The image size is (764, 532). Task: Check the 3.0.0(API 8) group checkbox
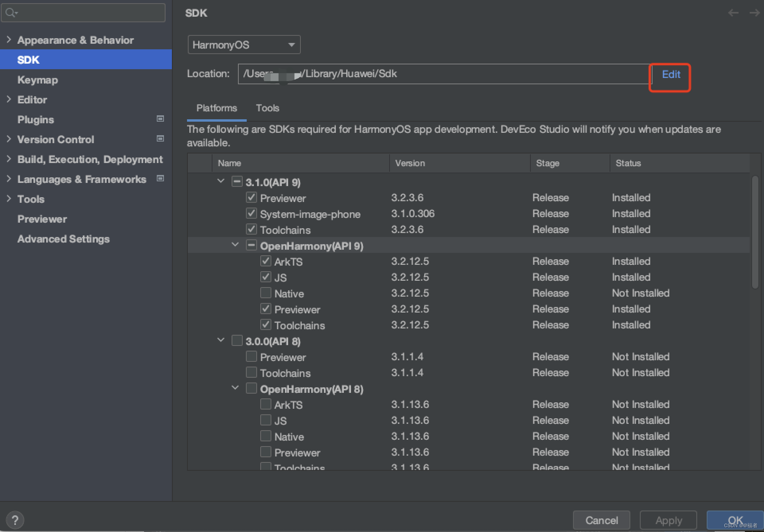[x=237, y=341]
